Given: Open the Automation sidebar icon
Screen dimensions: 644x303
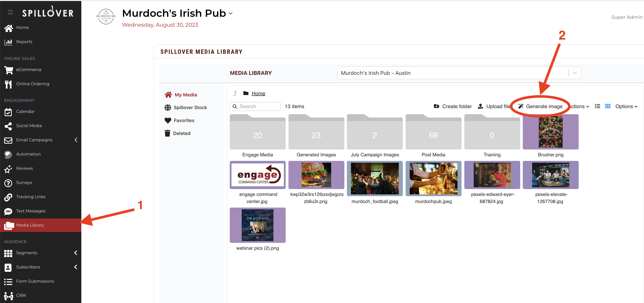Looking at the screenshot, I should (8, 154).
